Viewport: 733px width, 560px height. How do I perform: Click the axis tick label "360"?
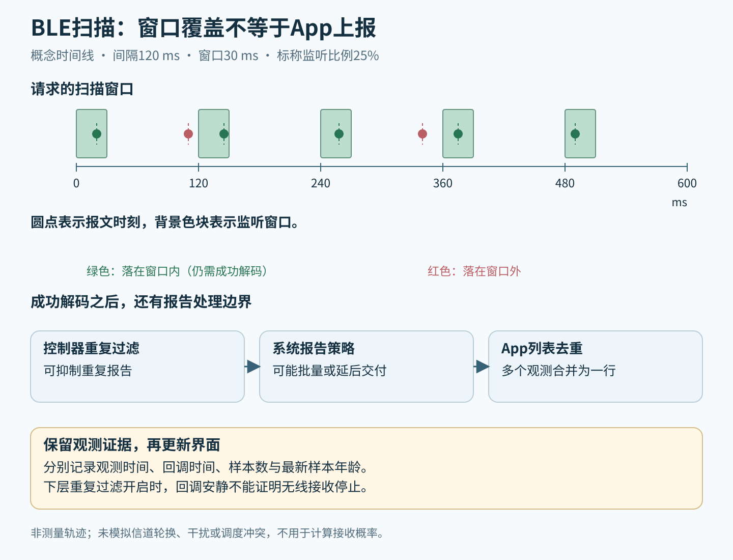click(443, 183)
